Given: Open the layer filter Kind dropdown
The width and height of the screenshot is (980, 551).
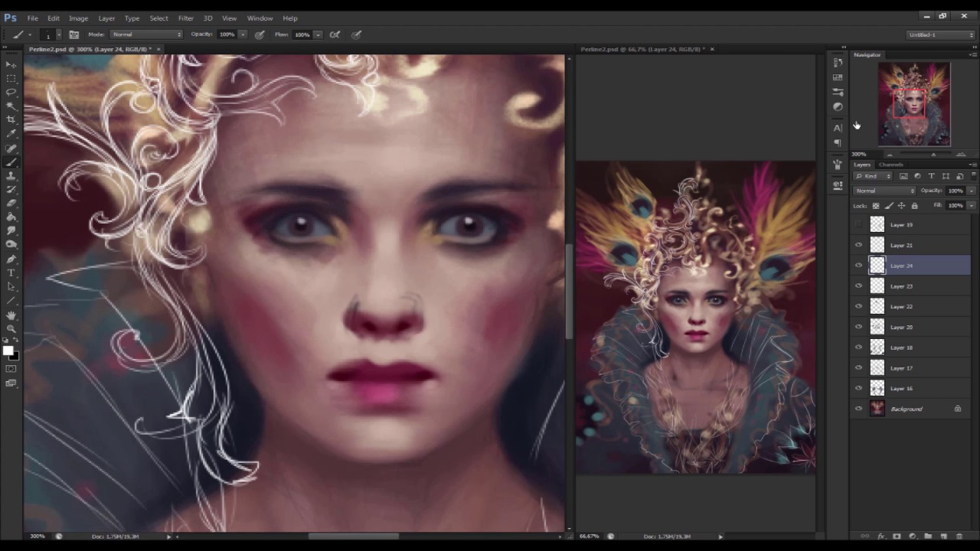Looking at the screenshot, I should (x=874, y=176).
